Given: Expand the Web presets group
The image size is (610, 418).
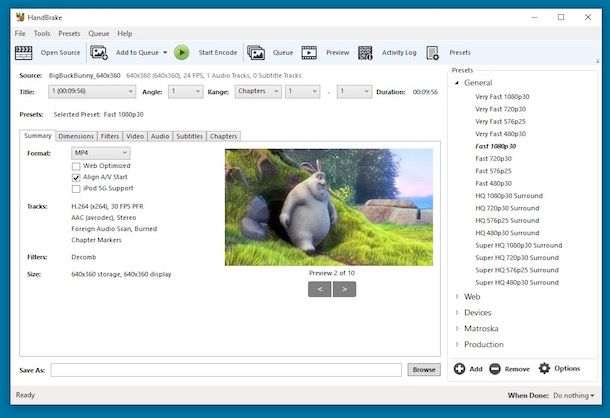Looking at the screenshot, I should pos(457,297).
